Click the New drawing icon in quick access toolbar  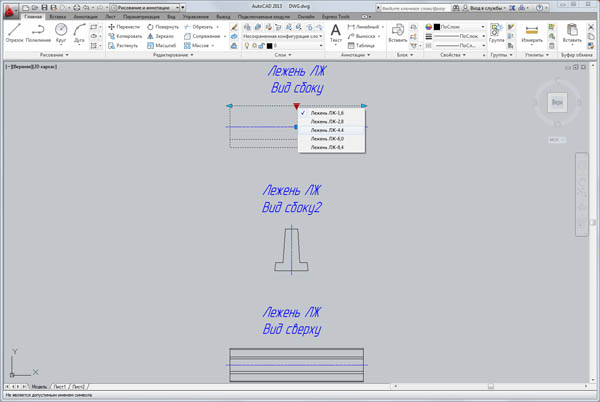click(x=25, y=7)
